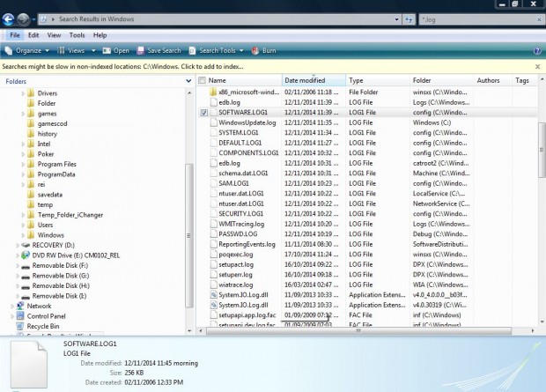
Task: Select the WindowsUpdate.log file icon
Action: point(213,122)
